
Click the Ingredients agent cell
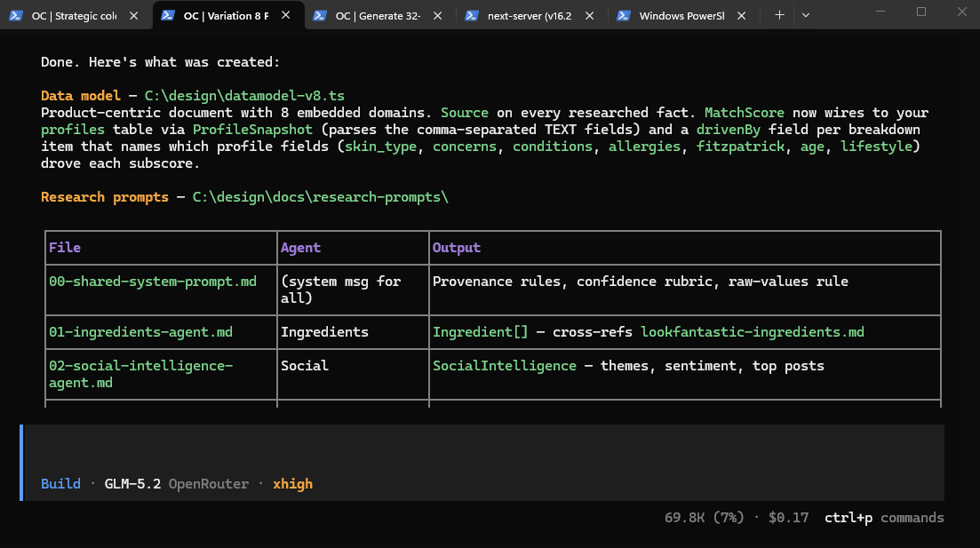(324, 332)
